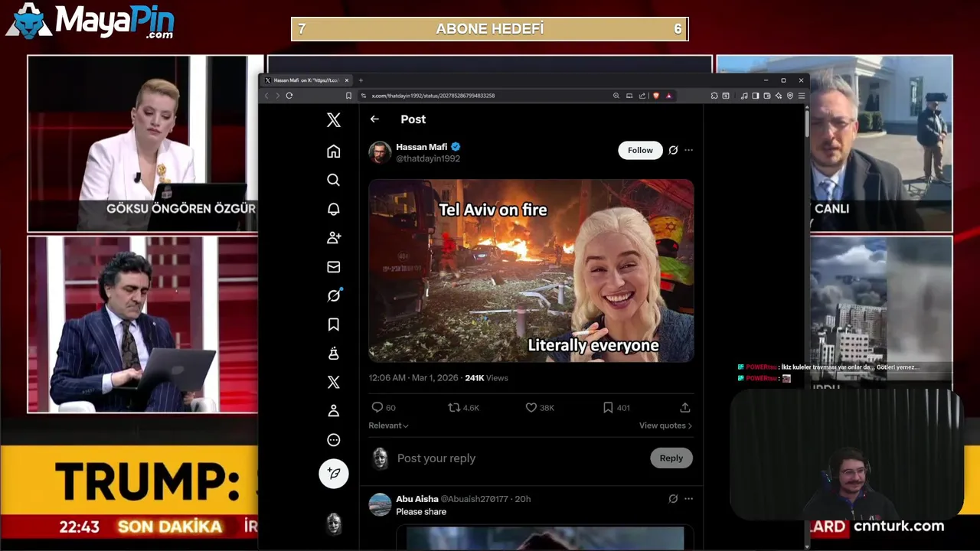
Task: Open more options on Abu Aisha's reply
Action: click(688, 499)
